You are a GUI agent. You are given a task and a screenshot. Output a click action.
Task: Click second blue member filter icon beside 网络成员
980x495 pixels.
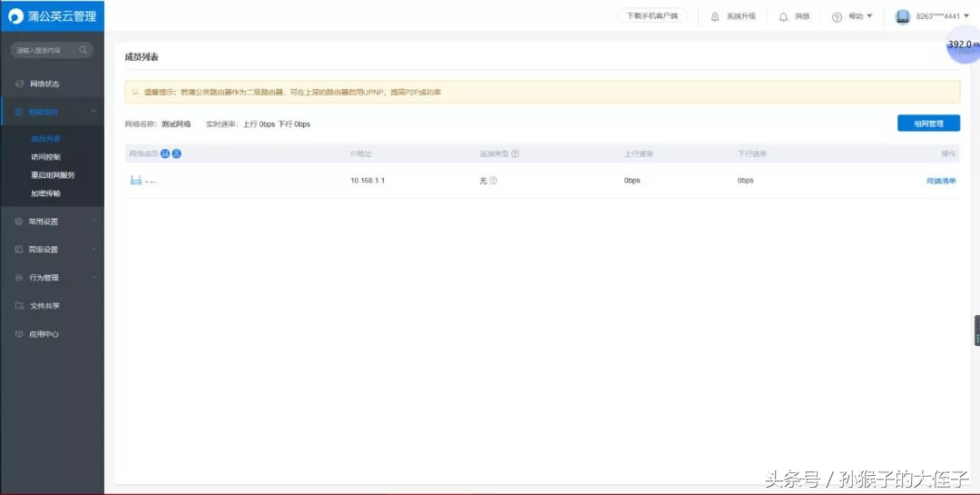tap(177, 153)
